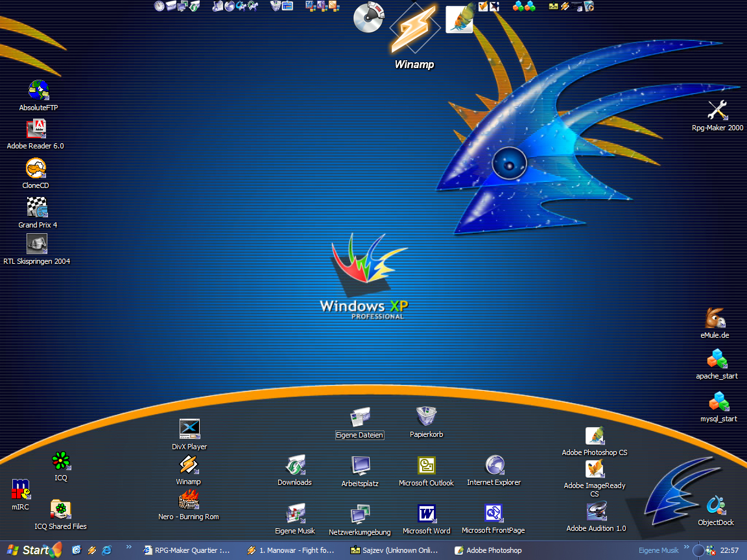Launch ICQ flower desktop icon

61,461
